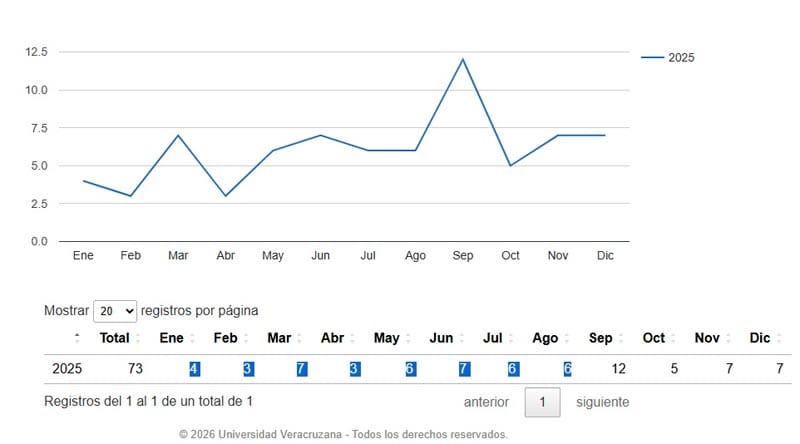This screenshot has width=800, height=444.
Task: Click the sort arrows in first column header
Action: (77, 338)
